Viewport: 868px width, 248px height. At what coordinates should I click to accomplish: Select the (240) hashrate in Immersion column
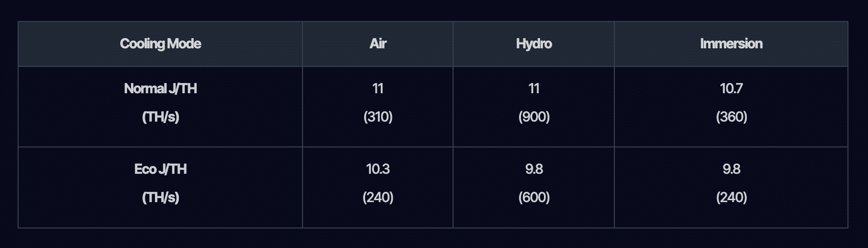tap(731, 197)
